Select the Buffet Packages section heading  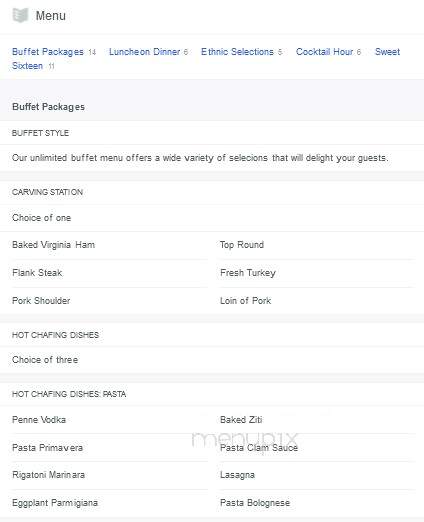48,107
